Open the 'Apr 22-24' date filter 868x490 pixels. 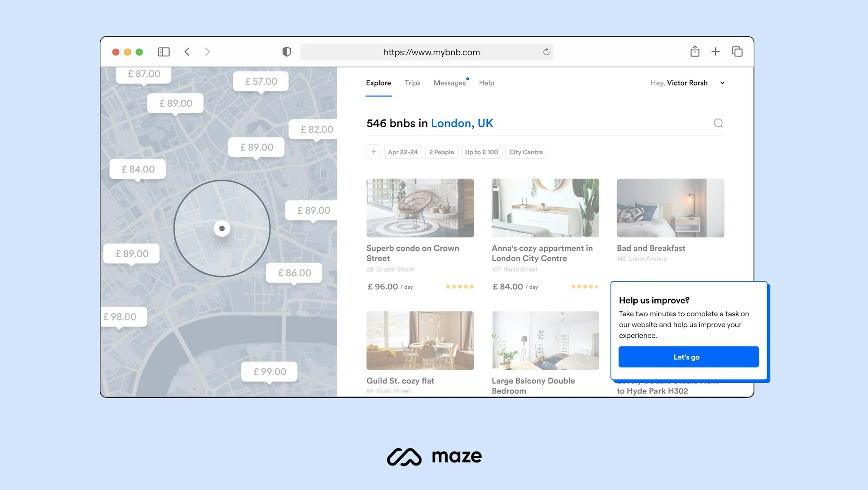coord(403,152)
